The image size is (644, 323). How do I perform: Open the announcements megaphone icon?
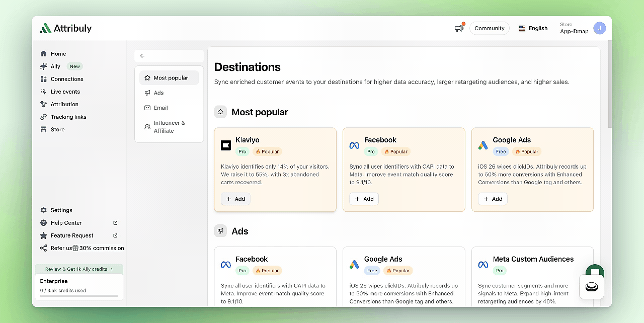tap(459, 28)
